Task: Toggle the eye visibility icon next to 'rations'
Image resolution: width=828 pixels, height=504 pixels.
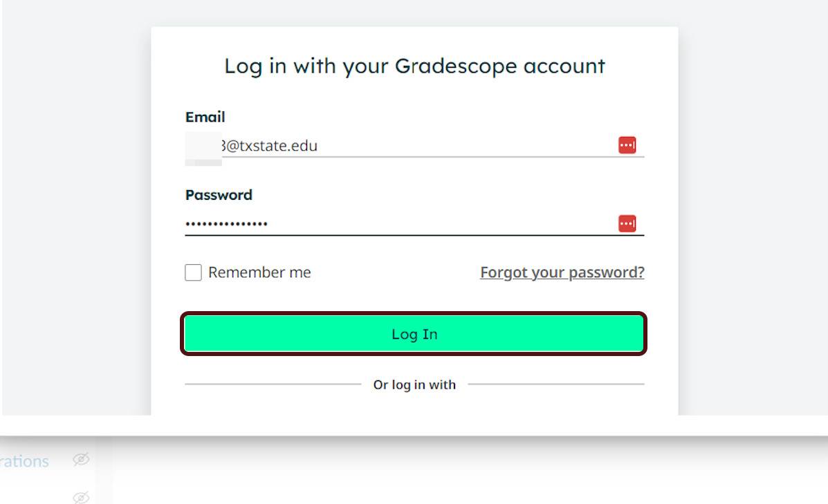Action: point(81,460)
